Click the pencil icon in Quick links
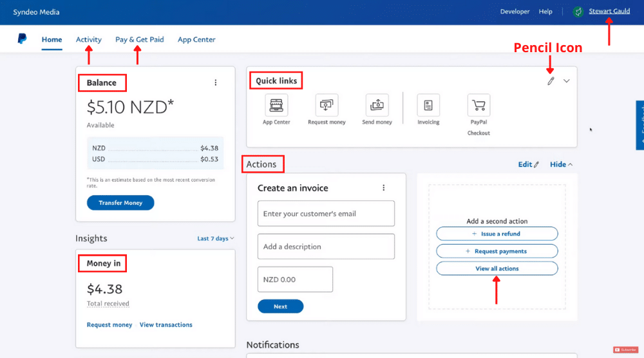This screenshot has height=358, width=644. (551, 81)
